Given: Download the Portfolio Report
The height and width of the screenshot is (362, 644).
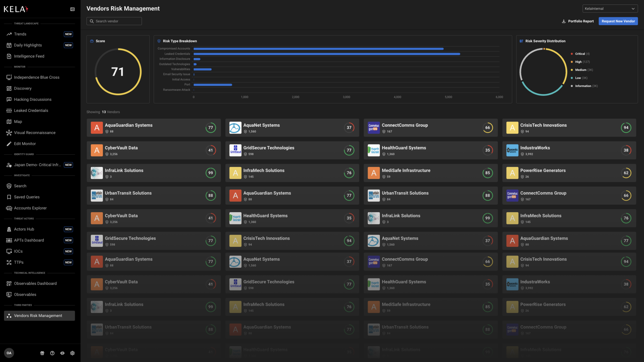Looking at the screenshot, I should click(x=578, y=21).
